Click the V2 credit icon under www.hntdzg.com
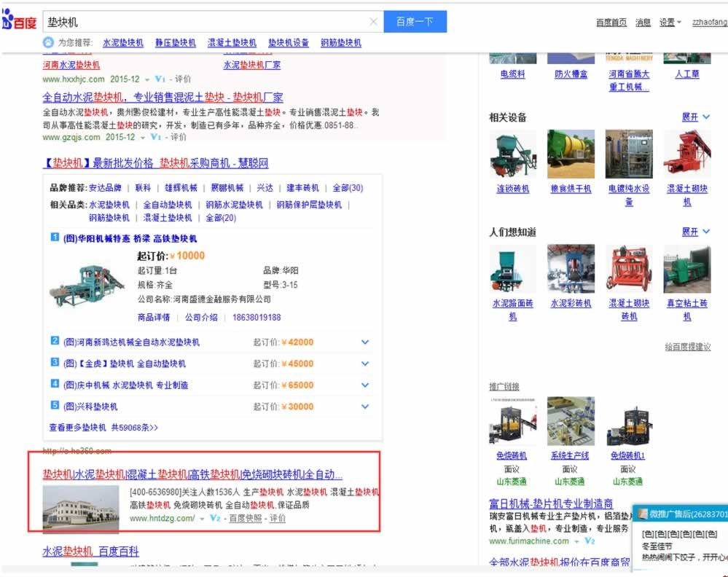The image size is (728, 577). [214, 519]
